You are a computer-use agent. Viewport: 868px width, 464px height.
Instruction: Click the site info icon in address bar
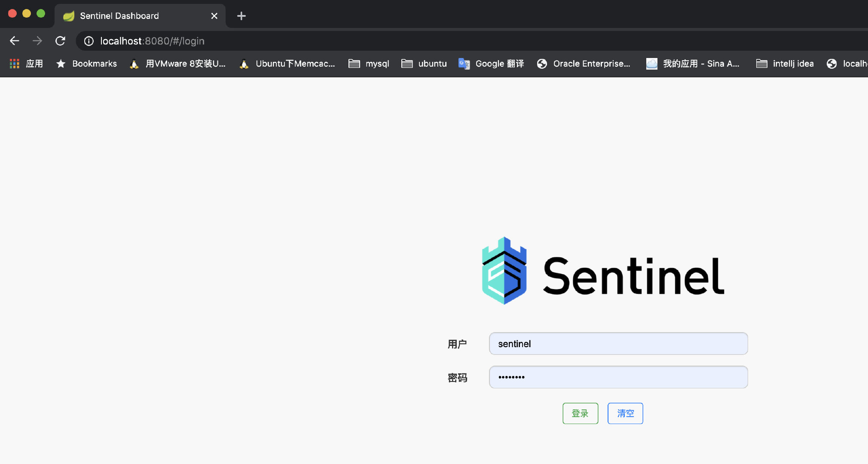[89, 41]
